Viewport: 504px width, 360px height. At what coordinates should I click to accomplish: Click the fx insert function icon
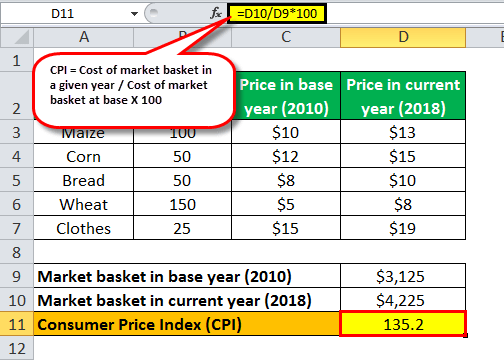pyautogui.click(x=216, y=13)
